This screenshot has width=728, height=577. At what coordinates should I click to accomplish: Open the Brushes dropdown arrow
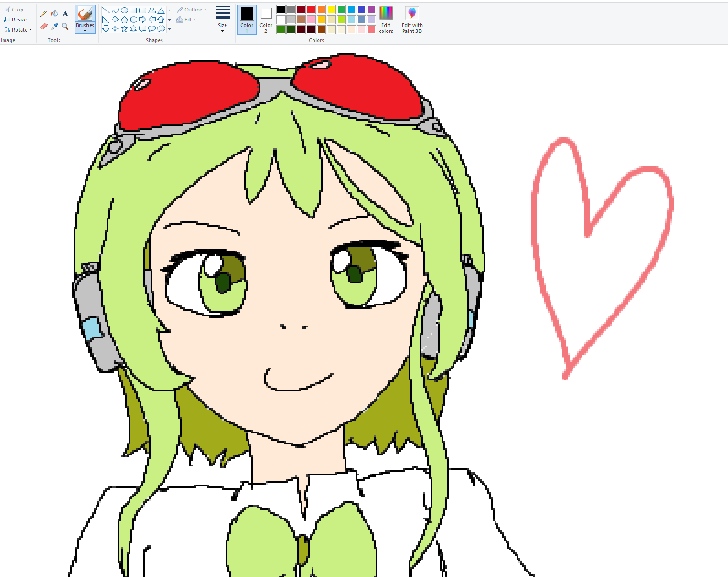85,31
